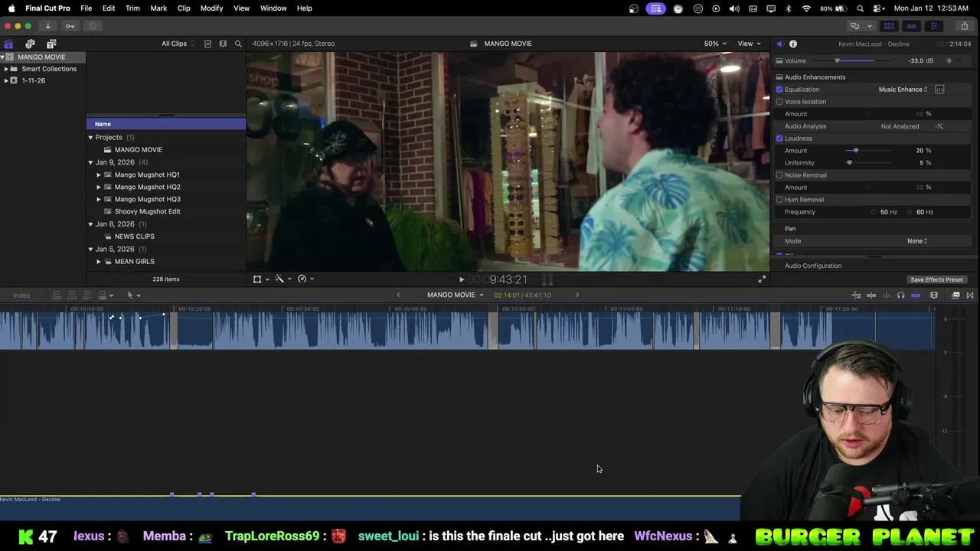
Task: Open the equalizer controls icon beside Music Enhance
Action: coord(939,90)
